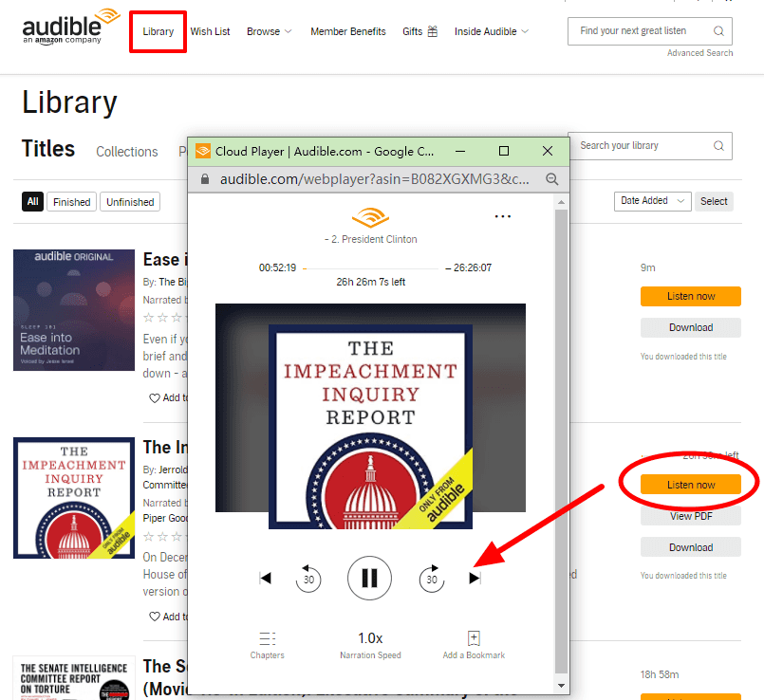Rewind 30 seconds in Cloud Player
764x700 pixels.
click(308, 579)
